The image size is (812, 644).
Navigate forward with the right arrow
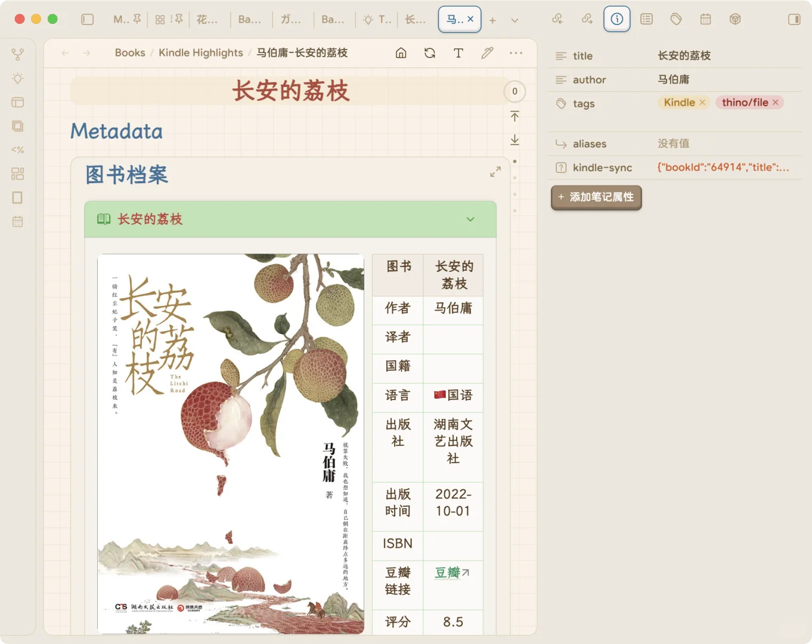tap(86, 53)
